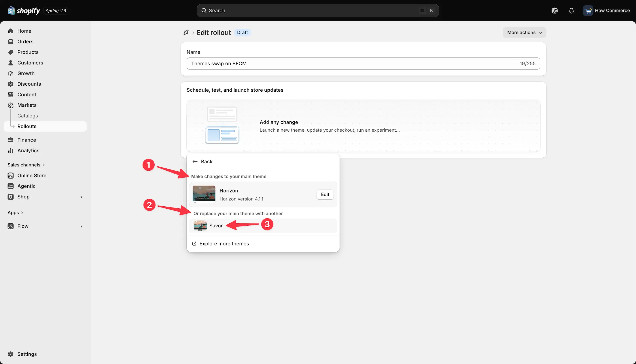This screenshot has height=364, width=636.
Task: Click the Explore more themes external icon
Action: coord(194,244)
